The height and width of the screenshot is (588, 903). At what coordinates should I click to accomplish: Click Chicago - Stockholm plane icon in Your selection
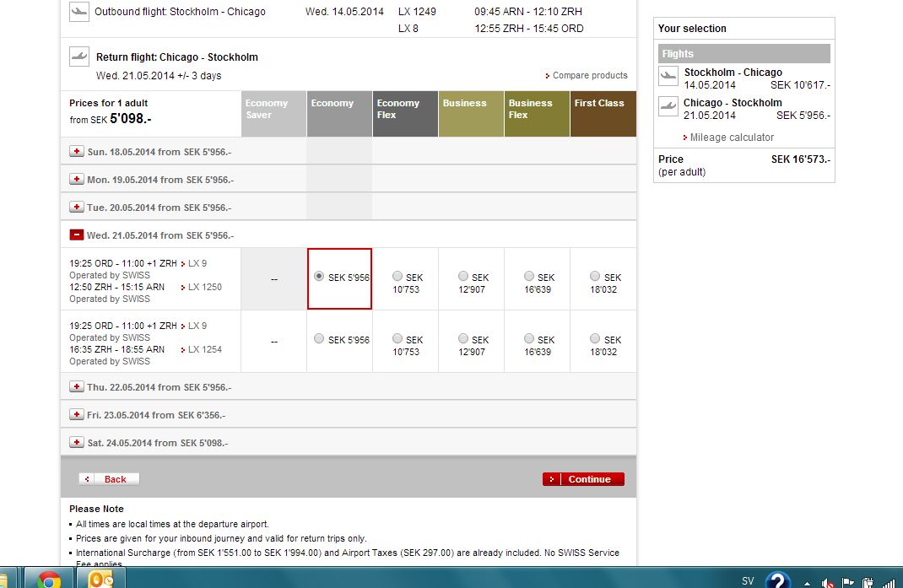coord(668,108)
